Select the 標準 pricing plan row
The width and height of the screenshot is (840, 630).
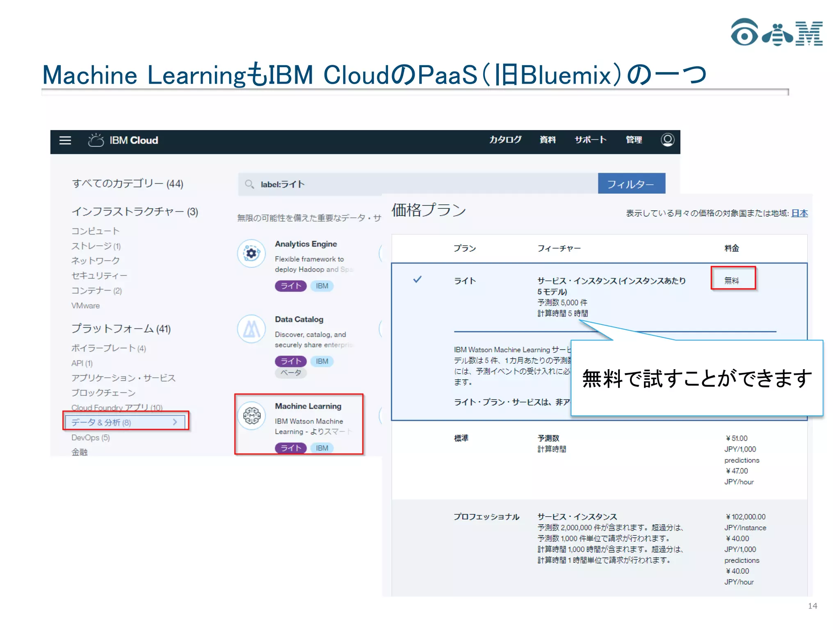click(599, 460)
